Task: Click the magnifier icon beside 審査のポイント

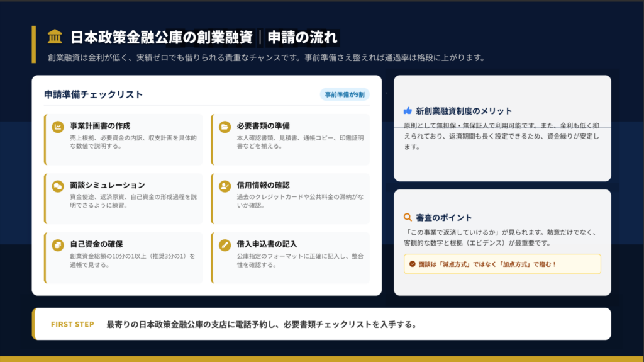Action: 408,218
